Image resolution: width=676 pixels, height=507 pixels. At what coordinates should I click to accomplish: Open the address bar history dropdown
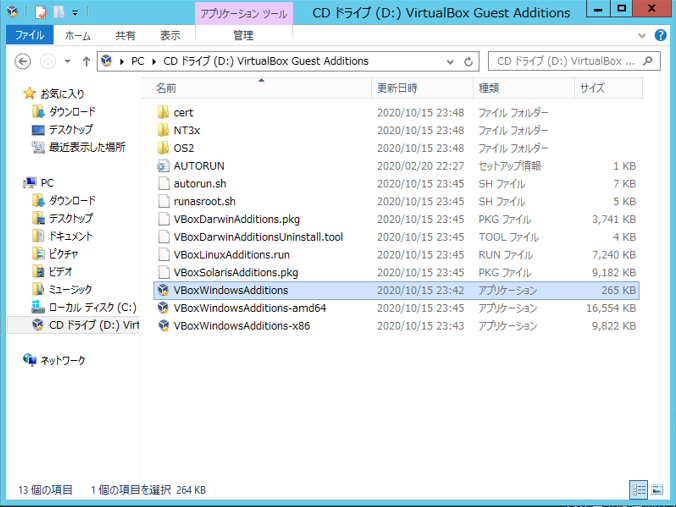(x=451, y=61)
